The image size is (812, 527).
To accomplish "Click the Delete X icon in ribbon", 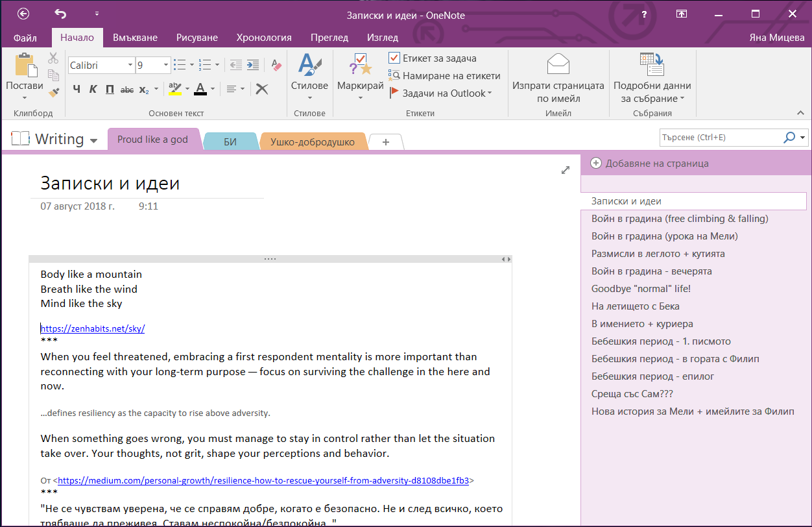I will (x=262, y=89).
